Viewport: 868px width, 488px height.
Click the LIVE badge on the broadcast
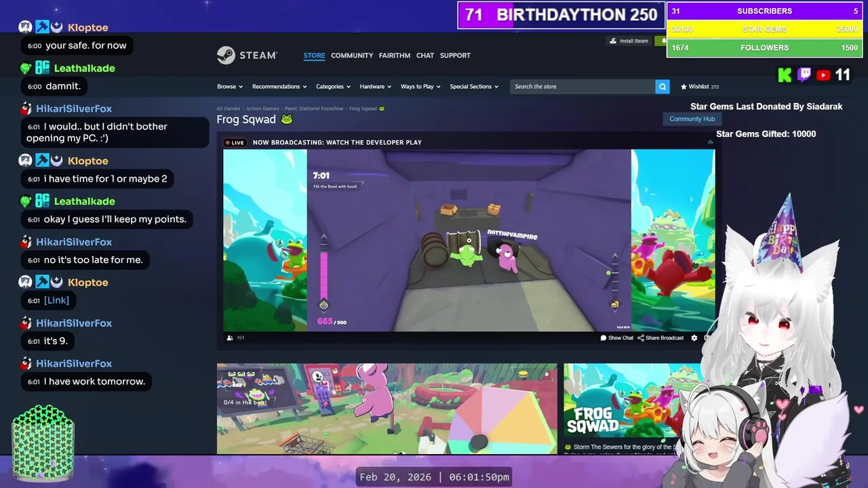pyautogui.click(x=234, y=142)
